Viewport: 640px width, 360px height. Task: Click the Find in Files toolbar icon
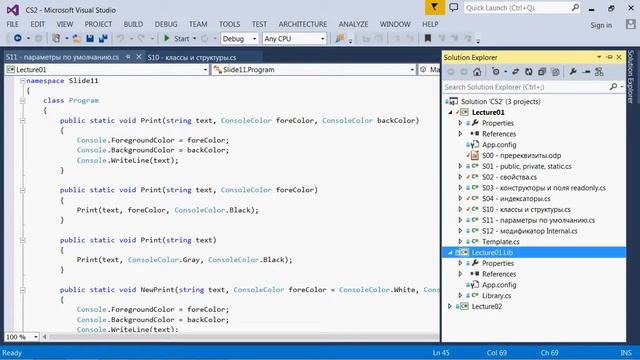point(340,38)
